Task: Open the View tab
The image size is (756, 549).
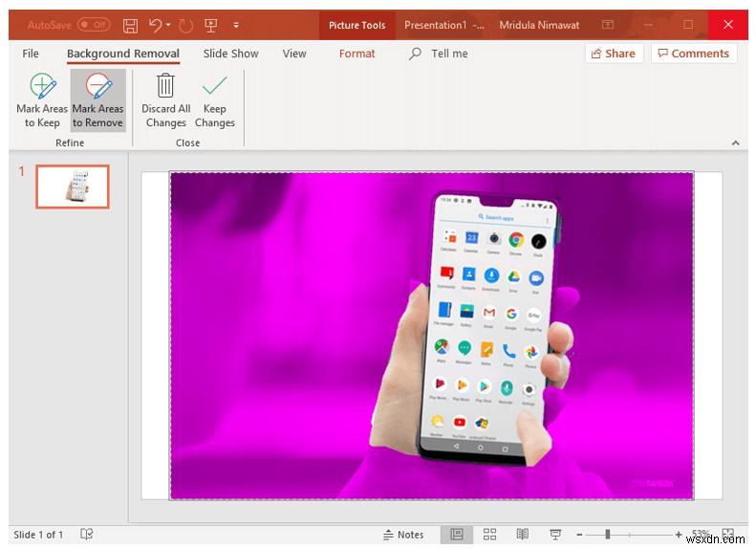Action: [x=294, y=54]
